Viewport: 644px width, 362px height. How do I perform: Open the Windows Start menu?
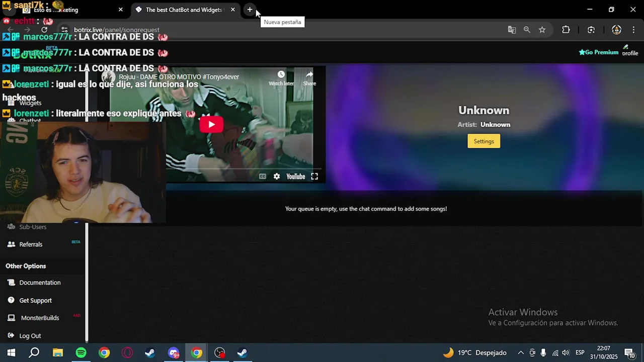coord(11,353)
